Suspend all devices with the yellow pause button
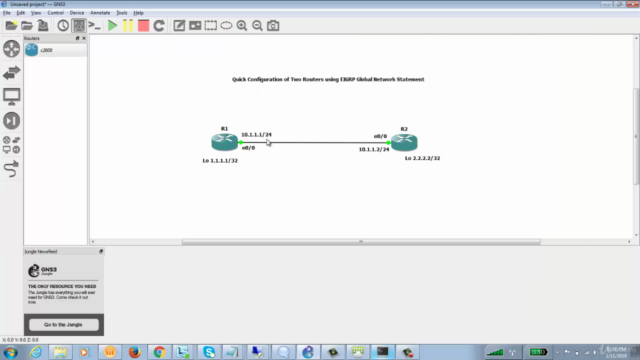The image size is (640, 360). pyautogui.click(x=128, y=26)
